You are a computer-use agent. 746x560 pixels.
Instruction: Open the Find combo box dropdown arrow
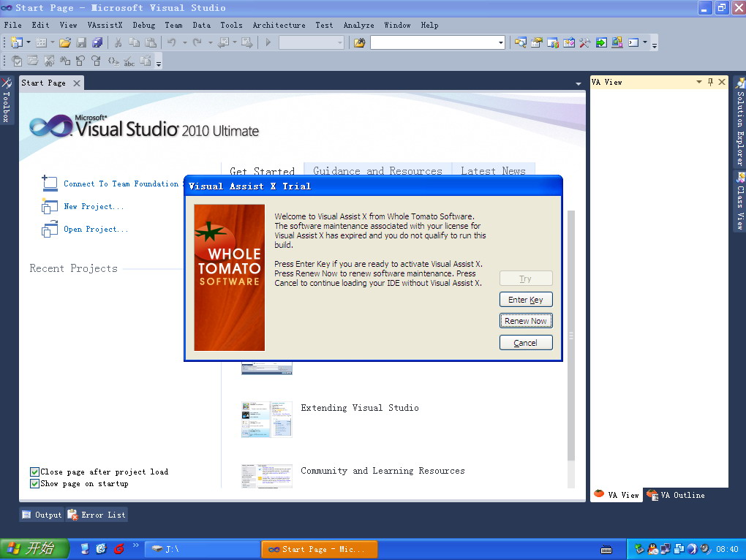(x=500, y=43)
